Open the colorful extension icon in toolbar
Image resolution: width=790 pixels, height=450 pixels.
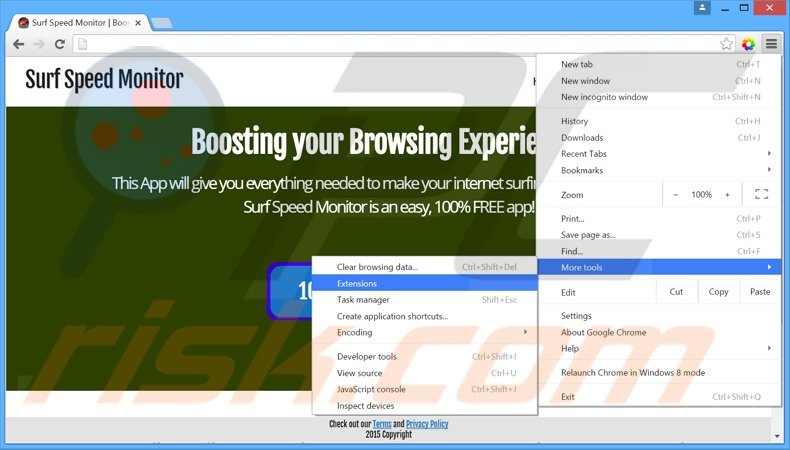point(749,44)
